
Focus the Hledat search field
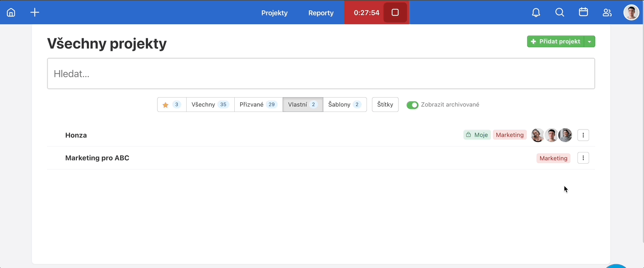click(321, 74)
